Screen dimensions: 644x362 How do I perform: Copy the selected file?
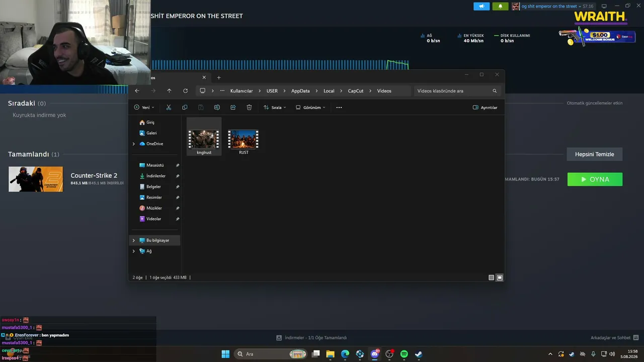[x=185, y=108]
